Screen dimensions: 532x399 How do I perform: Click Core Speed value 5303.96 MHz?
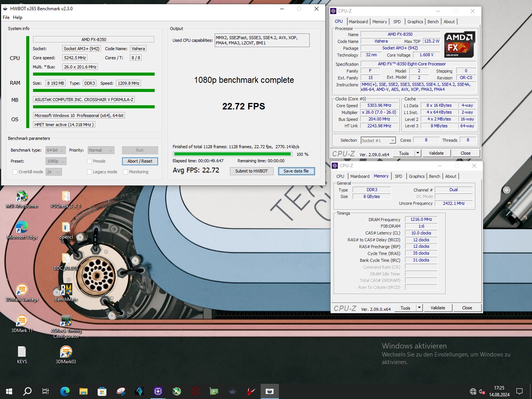[379, 105]
